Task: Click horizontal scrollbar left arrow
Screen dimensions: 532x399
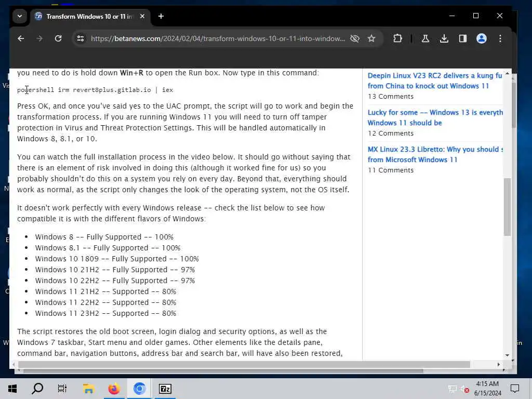Action: 14,364
